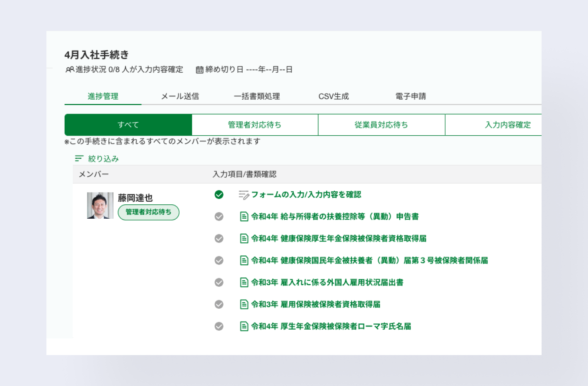Image resolution: width=588 pixels, height=386 pixels.
Task: Select the document icon for 雇用保険被保険者資格取得届
Action: click(x=244, y=304)
